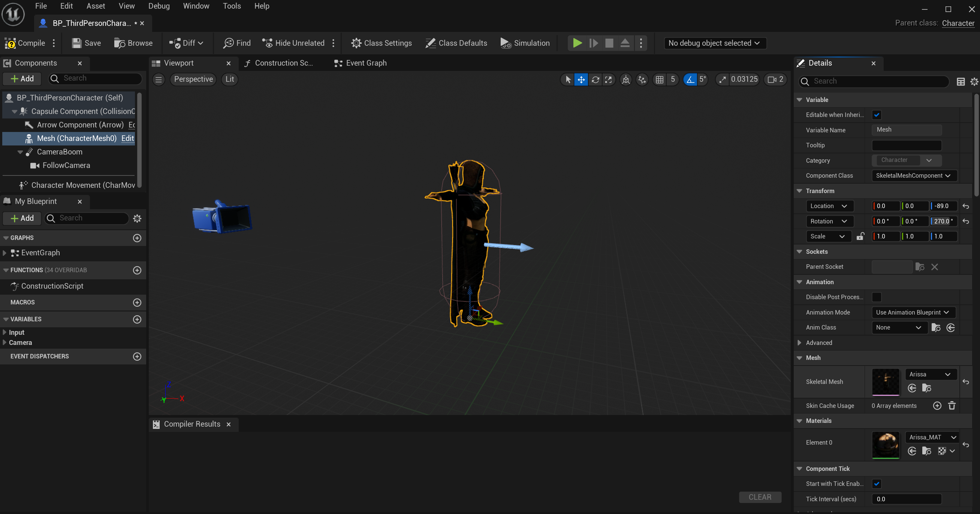Click the Eject from player icon
The height and width of the screenshot is (514, 980).
[625, 43]
